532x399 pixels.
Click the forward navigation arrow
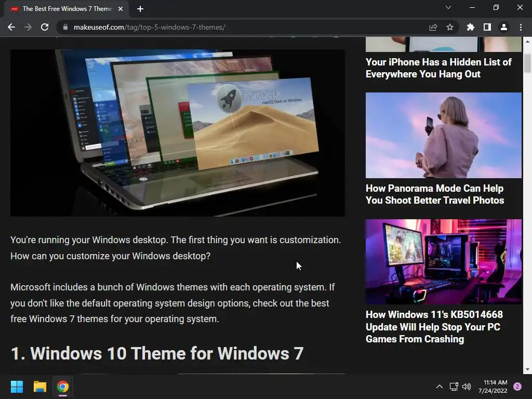pos(28,27)
